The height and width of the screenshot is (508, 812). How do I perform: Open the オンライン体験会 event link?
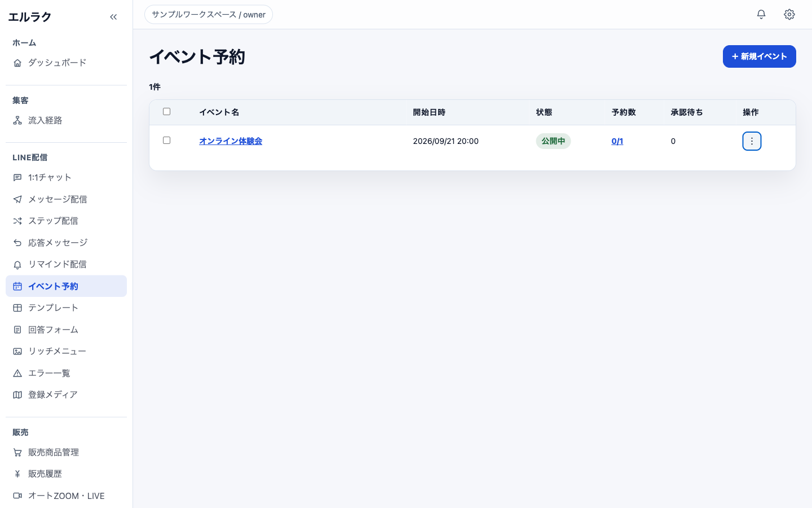231,141
